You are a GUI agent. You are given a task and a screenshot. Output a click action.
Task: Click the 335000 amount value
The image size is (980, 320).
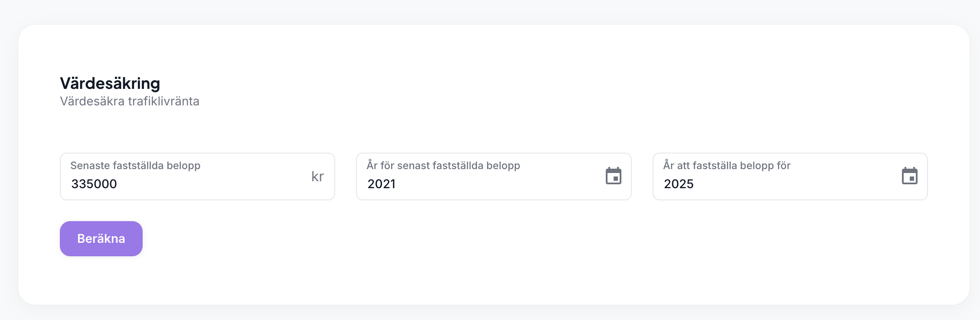pos(94,184)
